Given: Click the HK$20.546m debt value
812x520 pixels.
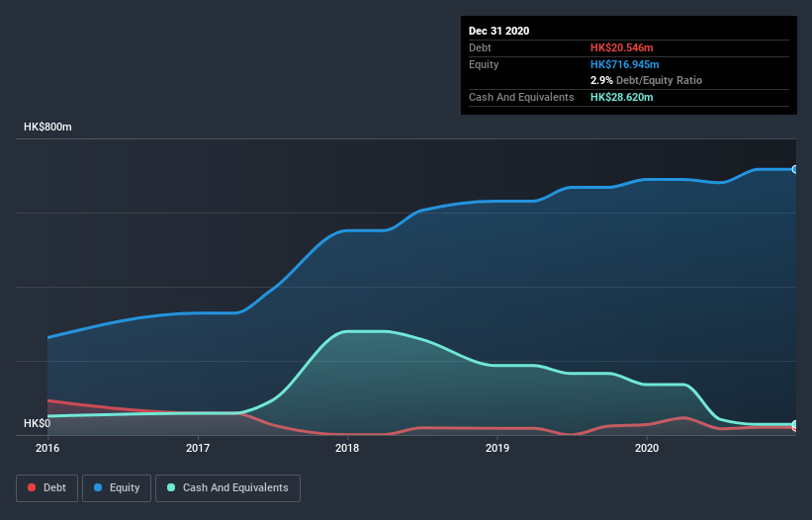Looking at the screenshot, I should pos(621,47).
